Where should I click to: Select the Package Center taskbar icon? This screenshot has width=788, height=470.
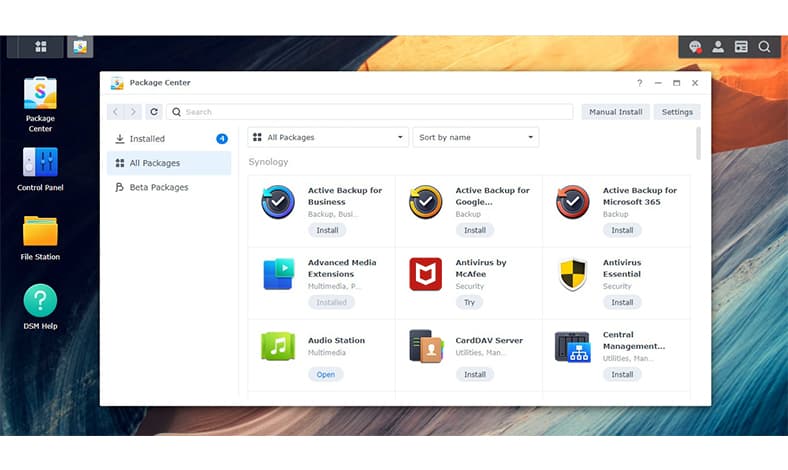click(80, 47)
